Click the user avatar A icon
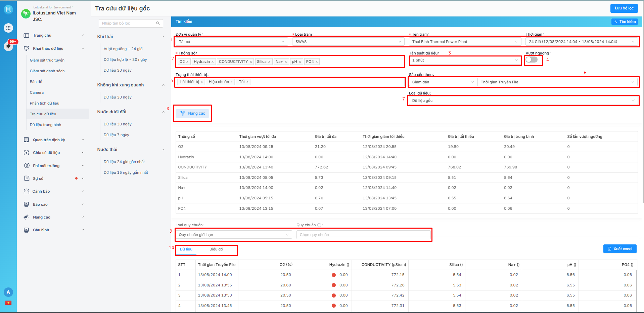644x313 pixels. pos(8,292)
